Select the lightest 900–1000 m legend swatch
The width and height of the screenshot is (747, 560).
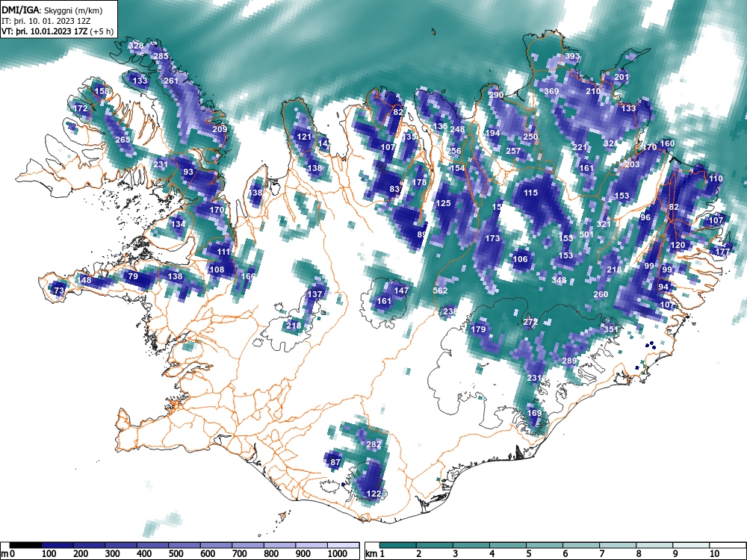[x=311, y=545]
